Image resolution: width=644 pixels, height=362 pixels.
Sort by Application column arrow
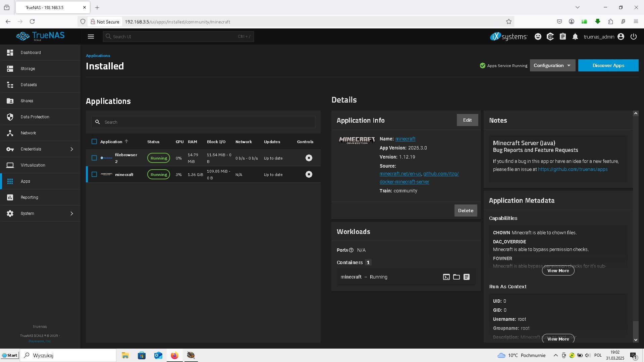pos(126,141)
